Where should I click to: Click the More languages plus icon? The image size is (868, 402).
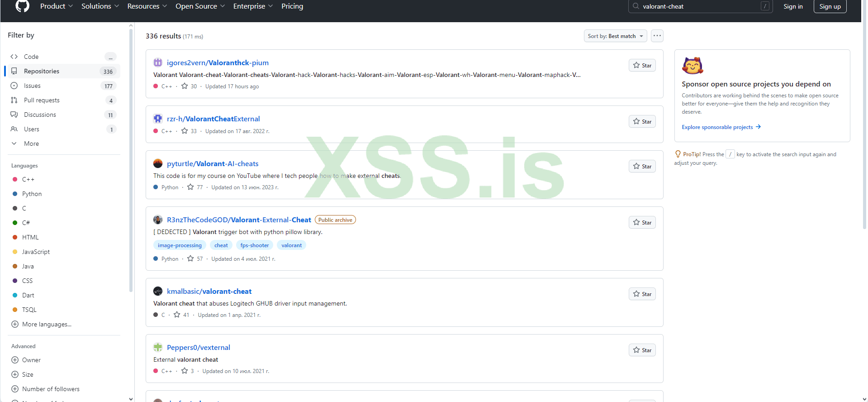click(15, 324)
